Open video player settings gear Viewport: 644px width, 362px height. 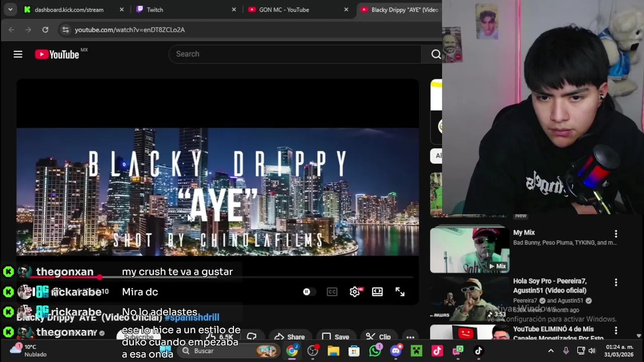coord(355,292)
